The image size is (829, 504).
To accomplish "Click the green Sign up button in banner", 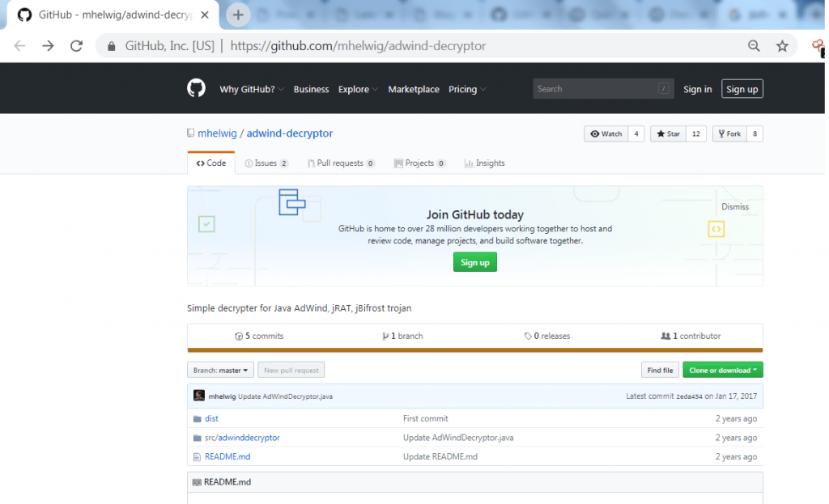I will coord(474,262).
